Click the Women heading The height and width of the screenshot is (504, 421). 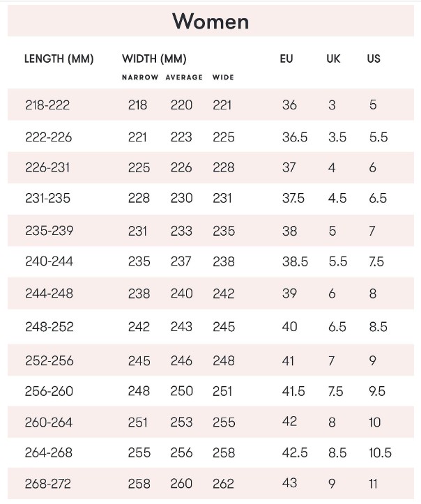point(210,21)
